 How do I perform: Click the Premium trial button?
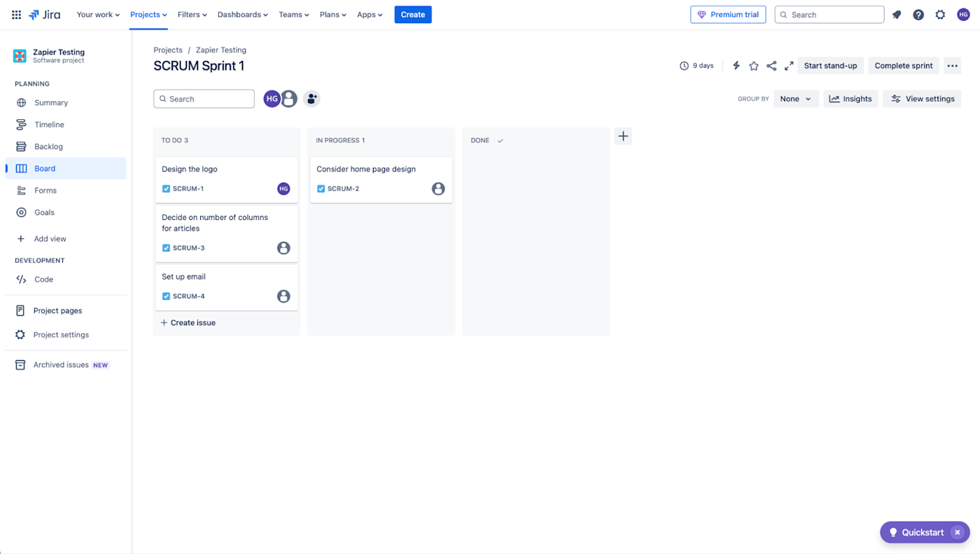728,15
